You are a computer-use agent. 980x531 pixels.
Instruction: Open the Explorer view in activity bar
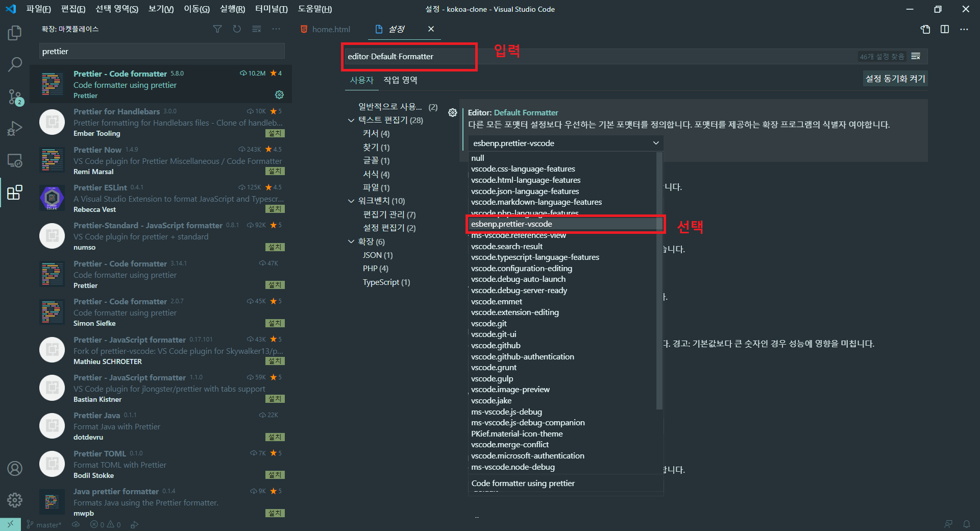(x=15, y=33)
